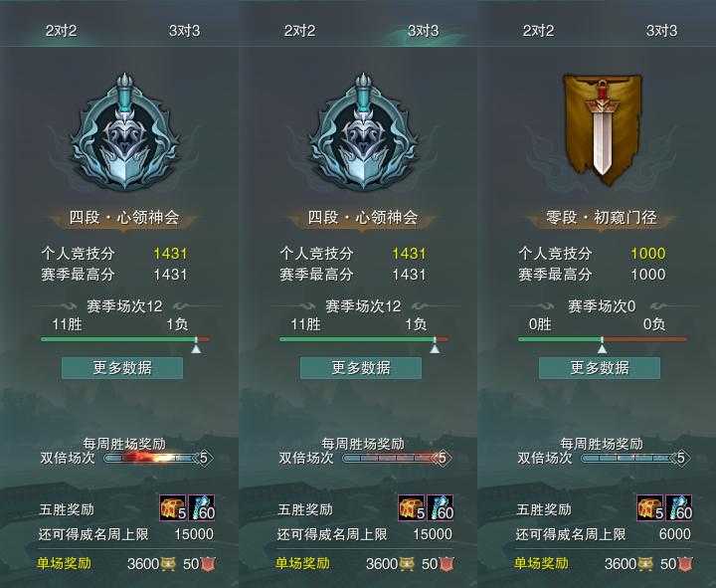
Task: Click the left panel's red shield icon
Action: click(x=208, y=564)
